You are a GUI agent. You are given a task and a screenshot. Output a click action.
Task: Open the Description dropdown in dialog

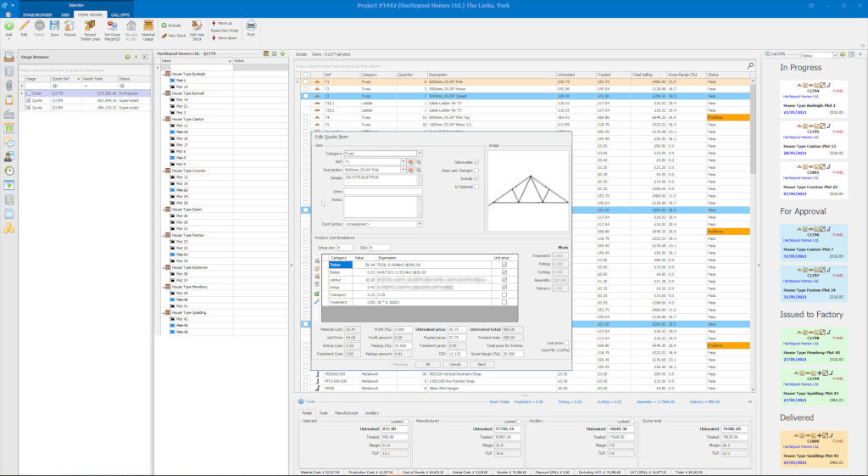pos(403,169)
